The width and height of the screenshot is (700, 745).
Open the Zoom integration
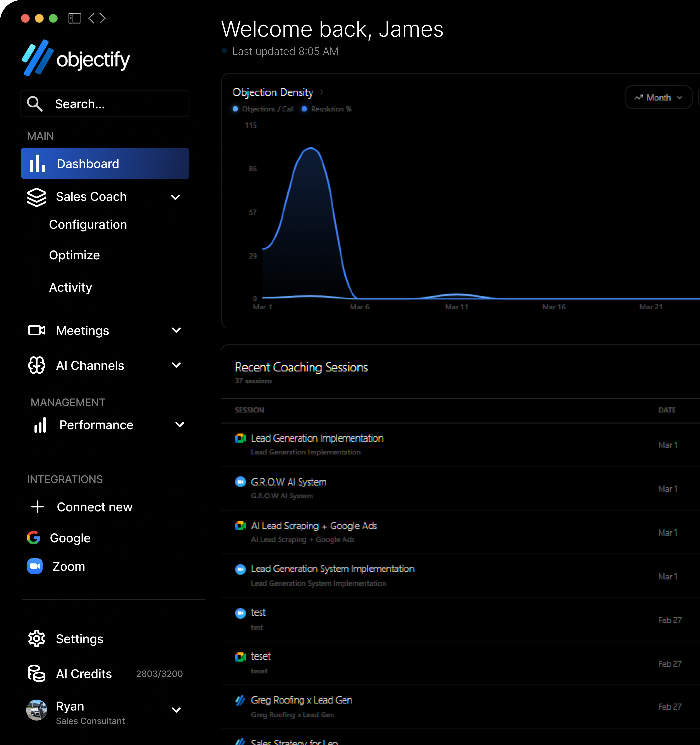(69, 566)
